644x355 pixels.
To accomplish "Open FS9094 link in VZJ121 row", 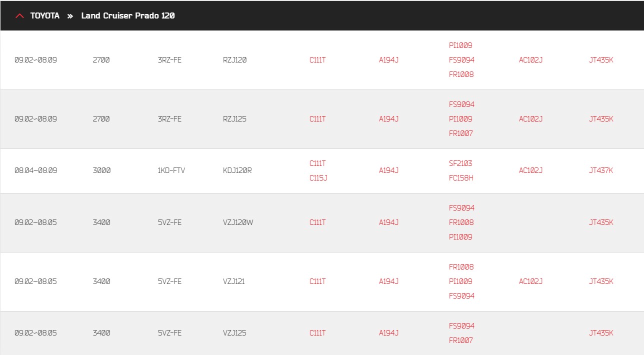I will tap(462, 296).
